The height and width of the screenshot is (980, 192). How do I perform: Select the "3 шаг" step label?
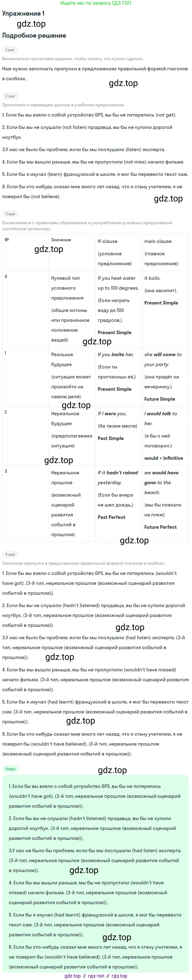pos(10,214)
